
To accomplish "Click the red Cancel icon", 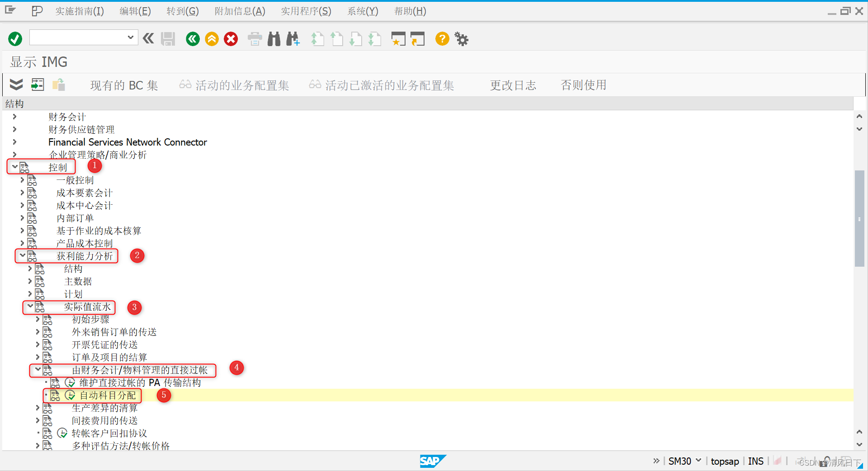I will [231, 39].
